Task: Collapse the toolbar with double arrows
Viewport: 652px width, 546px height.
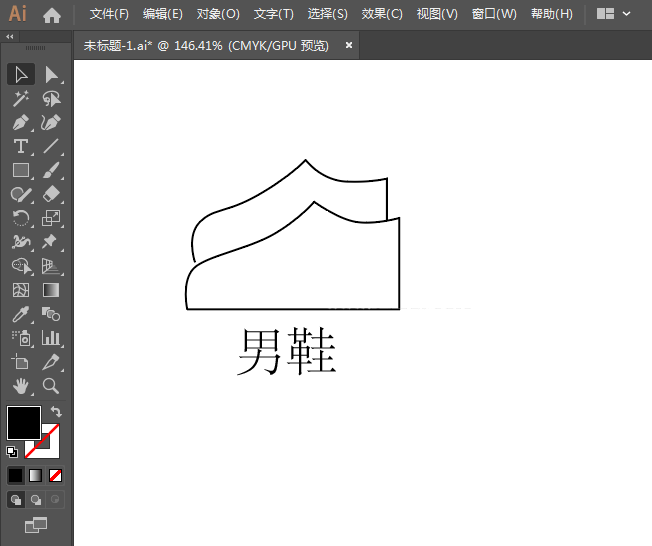Action: pos(10,37)
